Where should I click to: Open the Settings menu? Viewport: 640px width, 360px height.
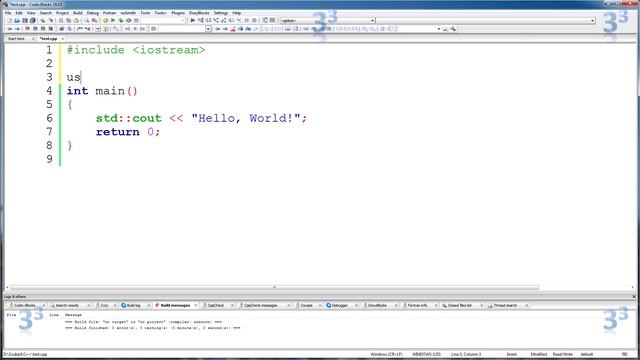[x=221, y=13]
